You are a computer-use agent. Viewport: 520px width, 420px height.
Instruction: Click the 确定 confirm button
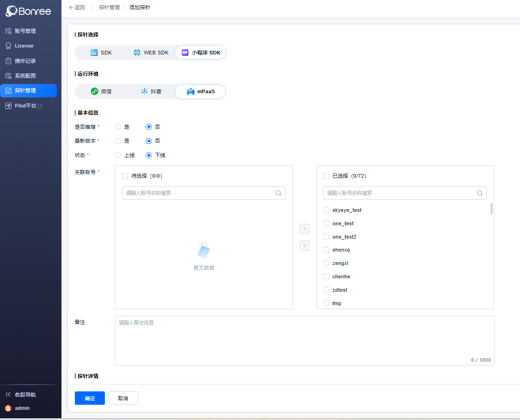click(x=90, y=398)
